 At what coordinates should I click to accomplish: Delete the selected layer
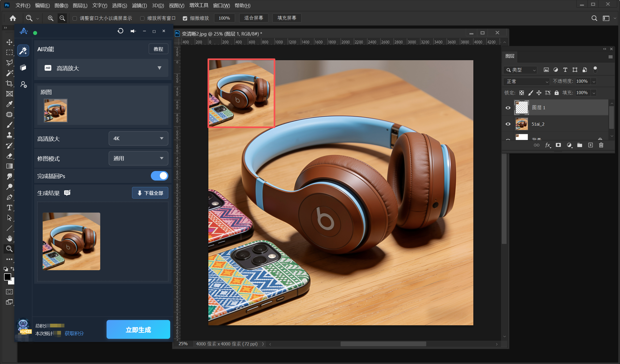[x=601, y=145]
